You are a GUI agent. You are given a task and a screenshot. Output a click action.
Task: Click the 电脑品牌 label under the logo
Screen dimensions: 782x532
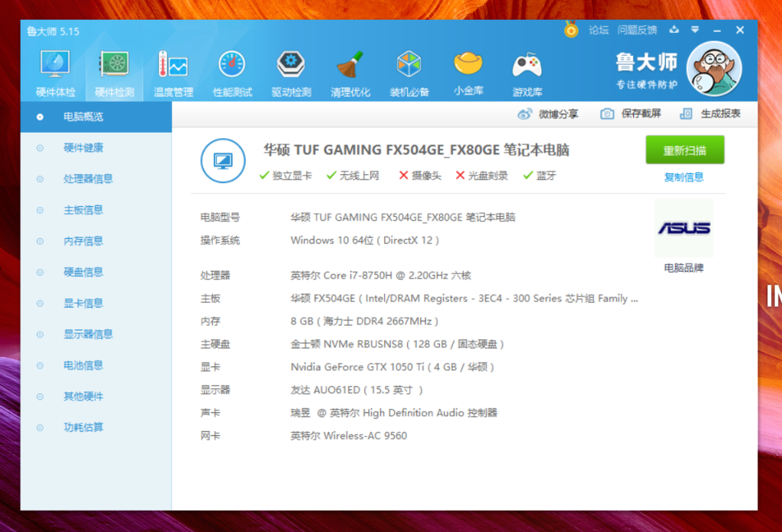point(683,268)
